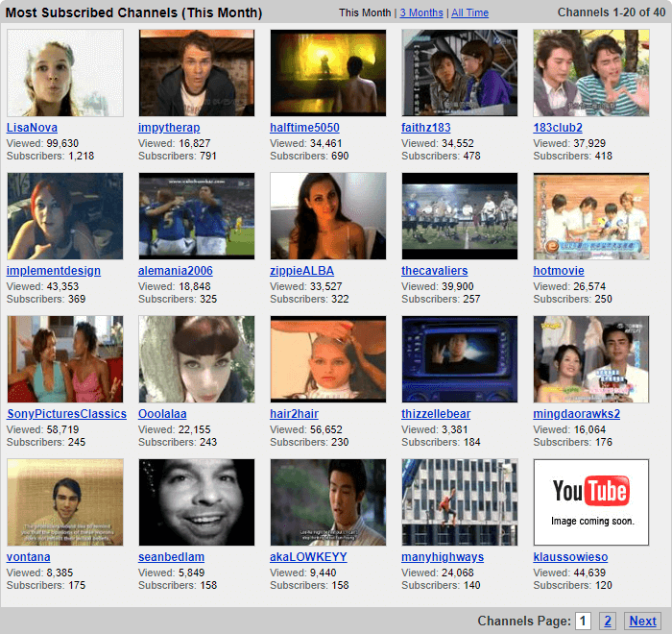Click LisaNova's 'Viewed: 99,630' text
672x634 pixels.
click(42, 143)
